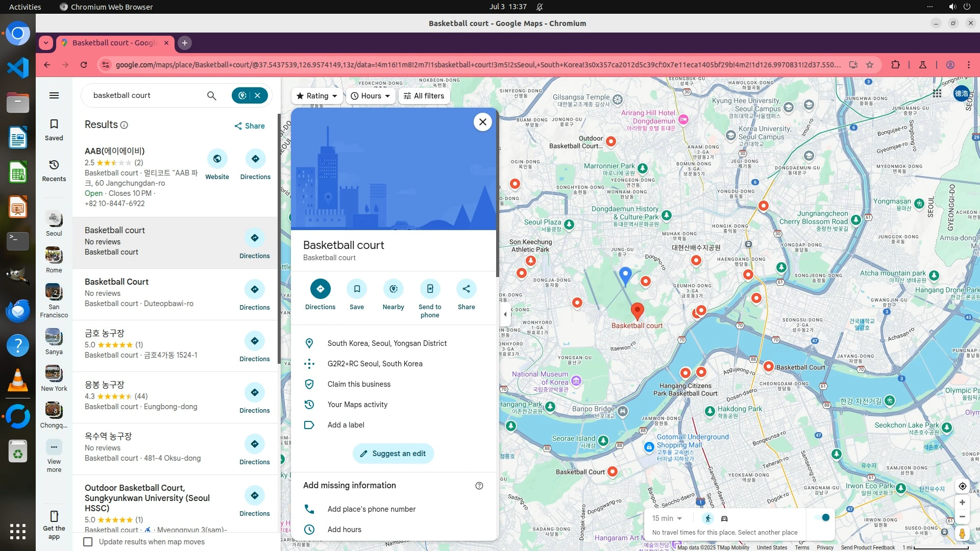980x551 pixels.
Task: Show your location on the map
Action: [962, 486]
